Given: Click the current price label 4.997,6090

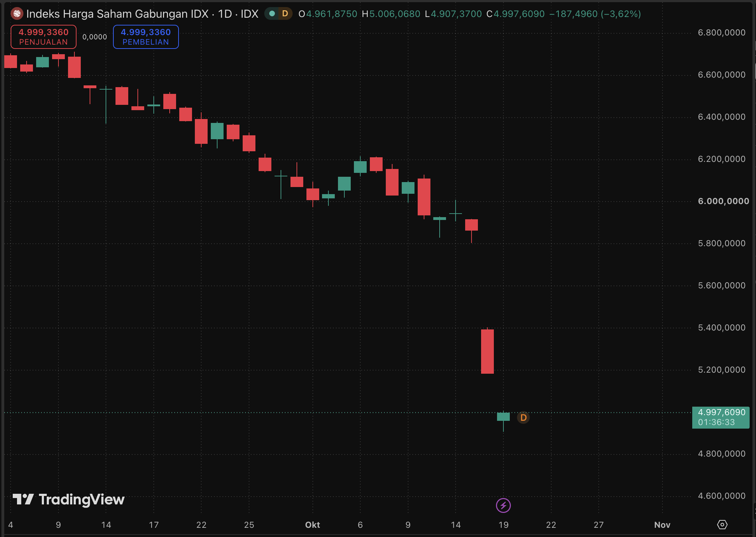Looking at the screenshot, I should click(721, 417).
